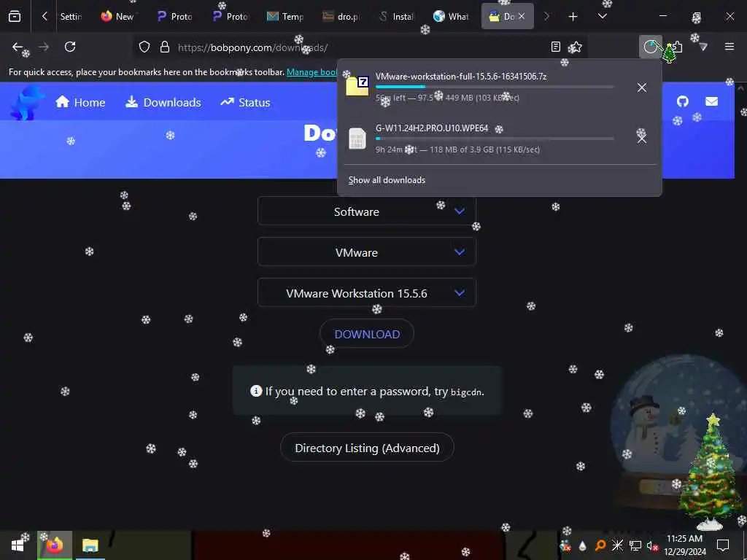Switch to the Temp mail tab

[285, 16]
